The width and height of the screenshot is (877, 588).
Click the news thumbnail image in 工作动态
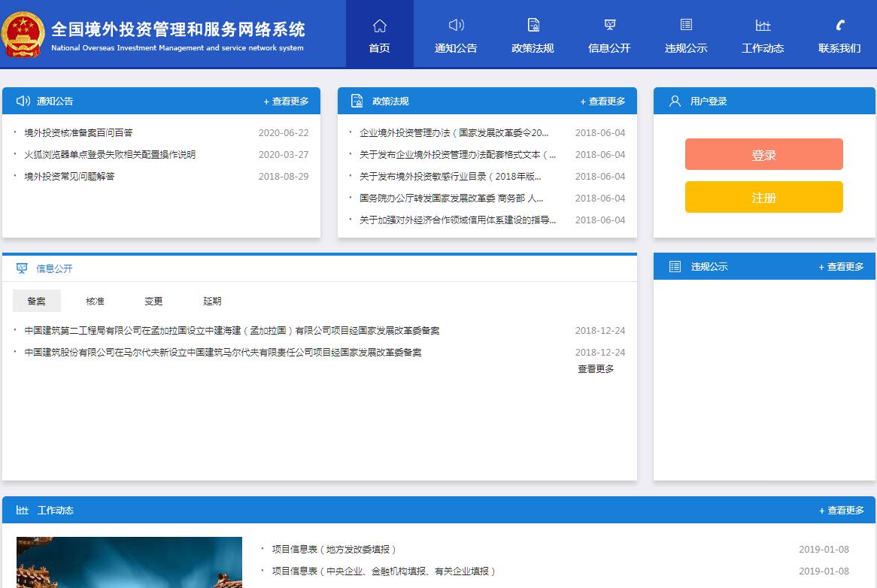click(129, 562)
